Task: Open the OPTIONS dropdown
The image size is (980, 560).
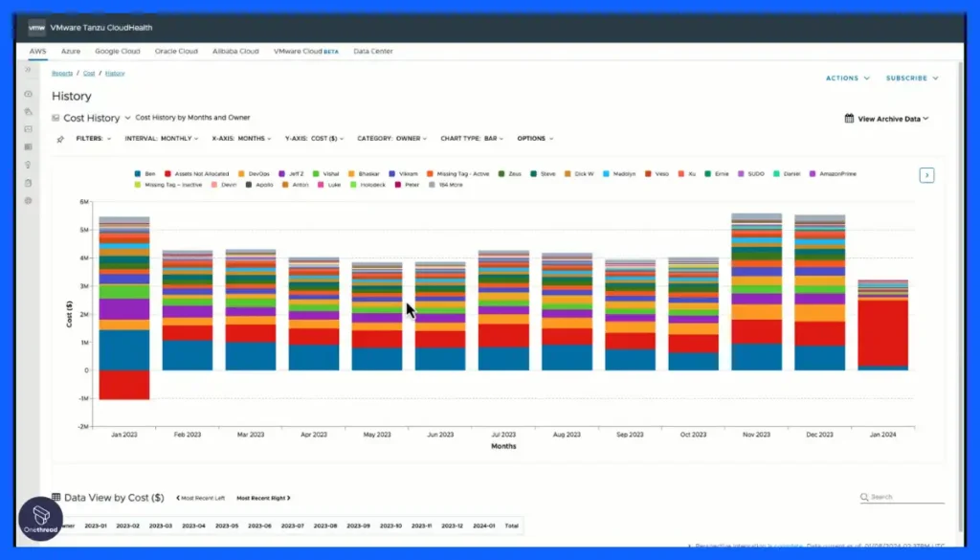Action: pos(535,139)
